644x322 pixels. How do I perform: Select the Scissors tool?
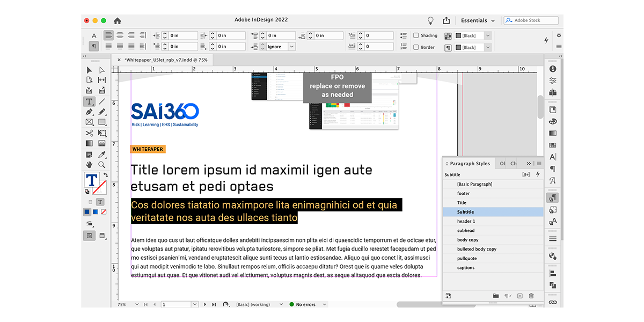(x=89, y=133)
